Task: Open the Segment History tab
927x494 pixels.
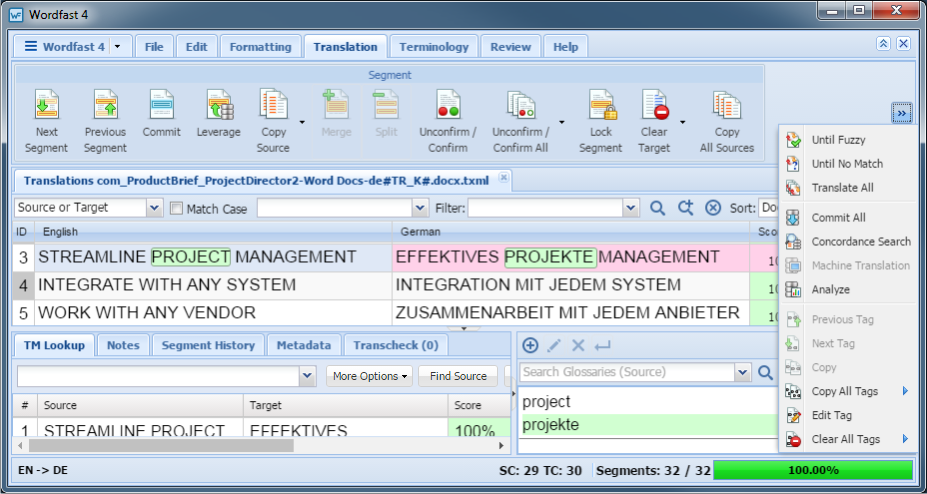Action: pyautogui.click(x=208, y=345)
